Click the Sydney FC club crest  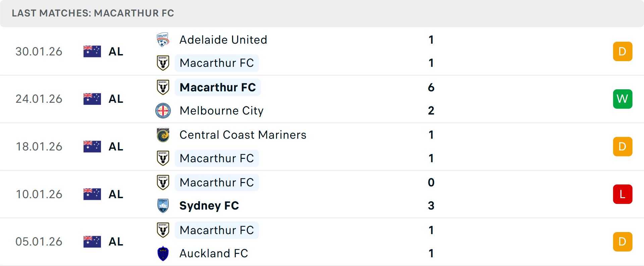coord(163,206)
